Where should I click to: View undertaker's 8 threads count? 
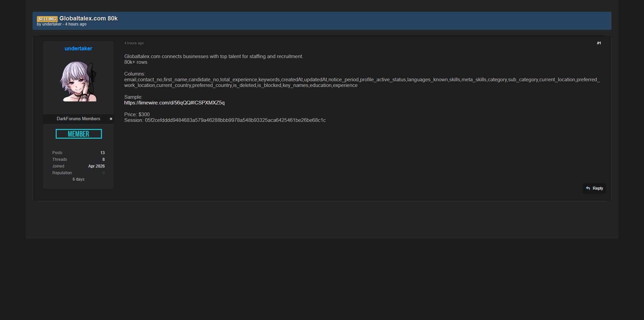(x=103, y=159)
